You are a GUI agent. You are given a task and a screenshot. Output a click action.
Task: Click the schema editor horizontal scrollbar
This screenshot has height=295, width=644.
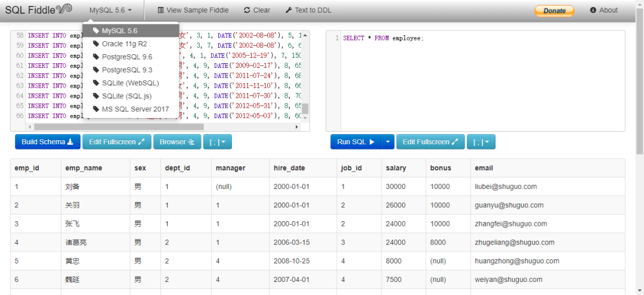tap(119, 127)
